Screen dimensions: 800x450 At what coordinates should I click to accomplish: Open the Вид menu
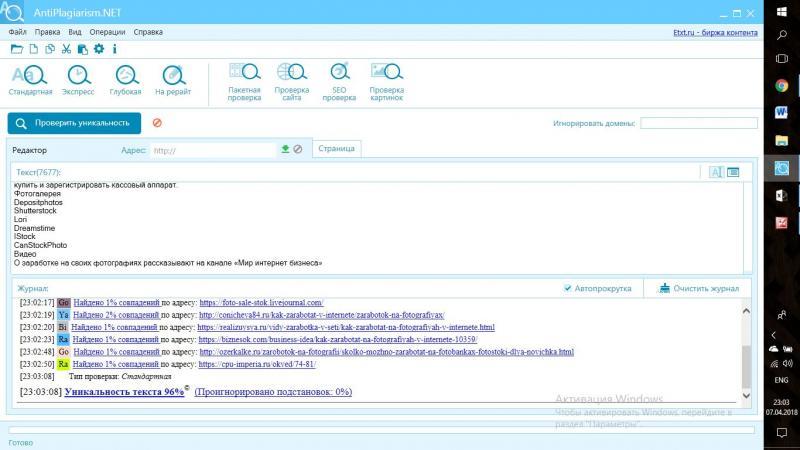pyautogui.click(x=75, y=32)
